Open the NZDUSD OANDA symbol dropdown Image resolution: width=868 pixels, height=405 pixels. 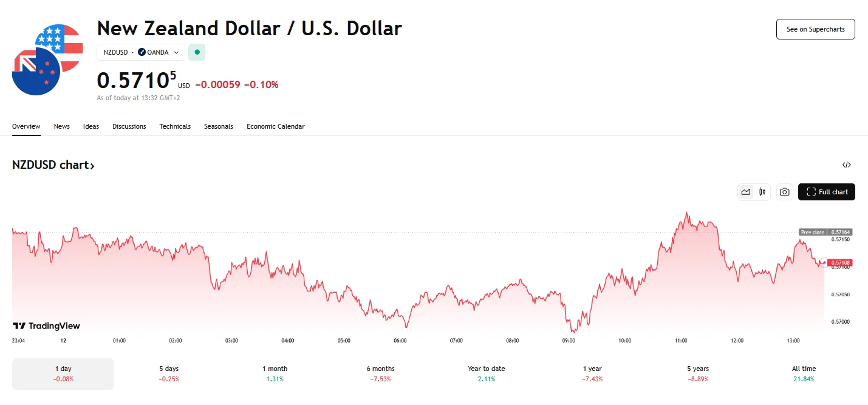pyautogui.click(x=141, y=52)
